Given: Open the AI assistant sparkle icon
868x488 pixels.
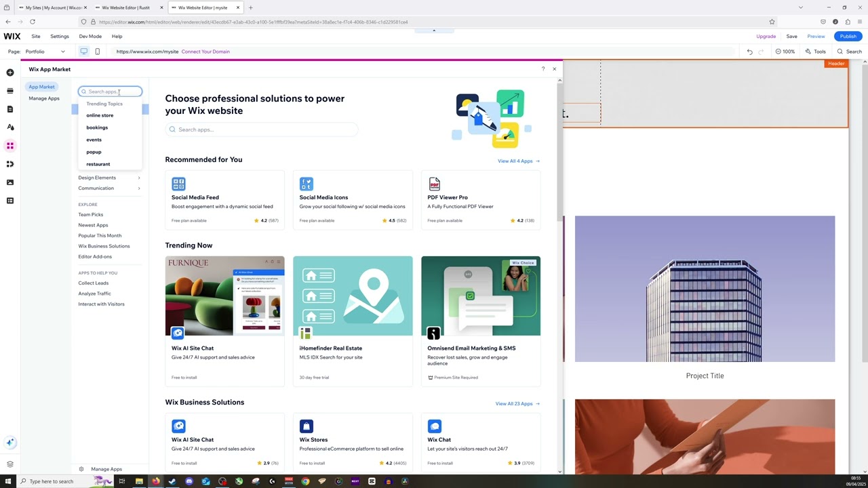Looking at the screenshot, I should 10,443.
